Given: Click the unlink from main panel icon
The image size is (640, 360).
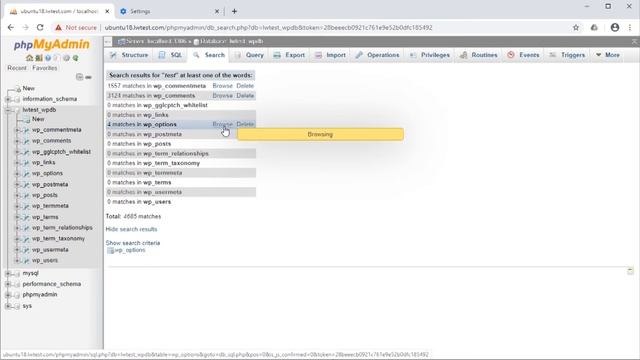Looking at the screenshot, I should tap(88, 77).
